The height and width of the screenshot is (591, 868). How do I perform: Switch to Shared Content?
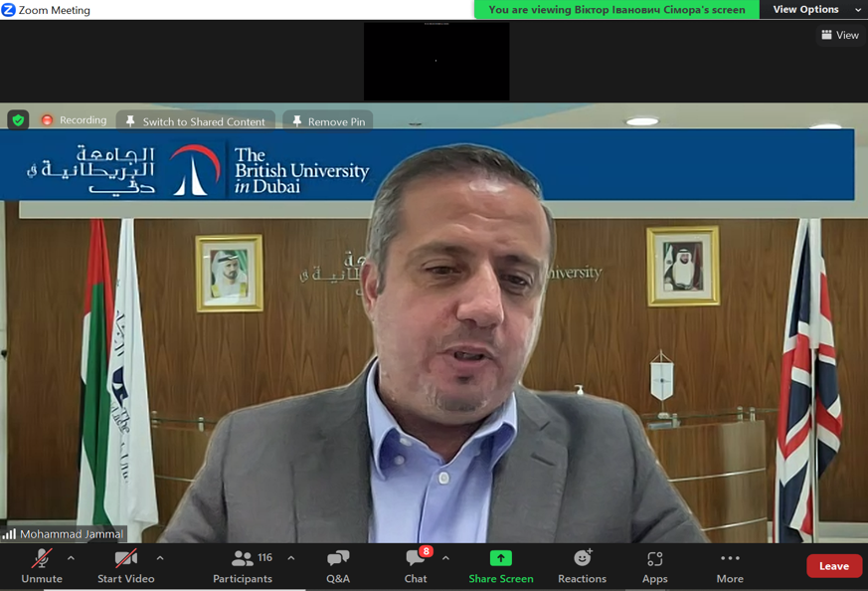coord(196,121)
